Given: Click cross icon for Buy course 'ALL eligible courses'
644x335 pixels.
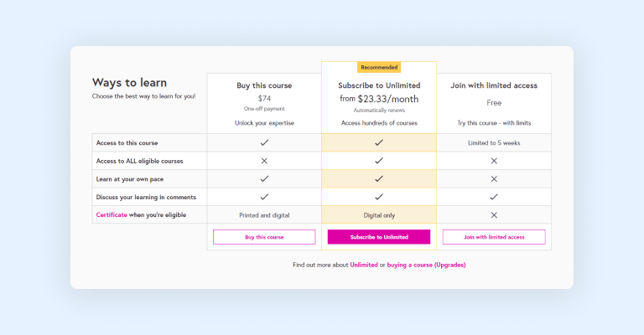Looking at the screenshot, I should (x=264, y=161).
